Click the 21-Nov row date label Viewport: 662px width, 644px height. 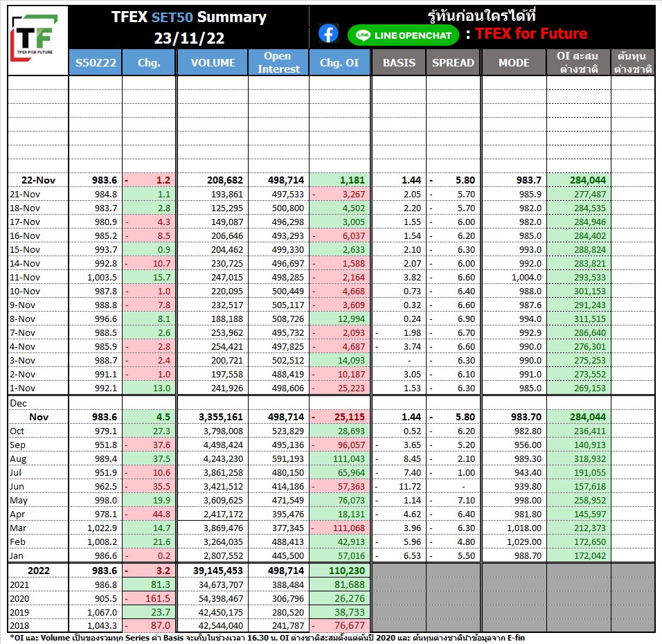25,195
